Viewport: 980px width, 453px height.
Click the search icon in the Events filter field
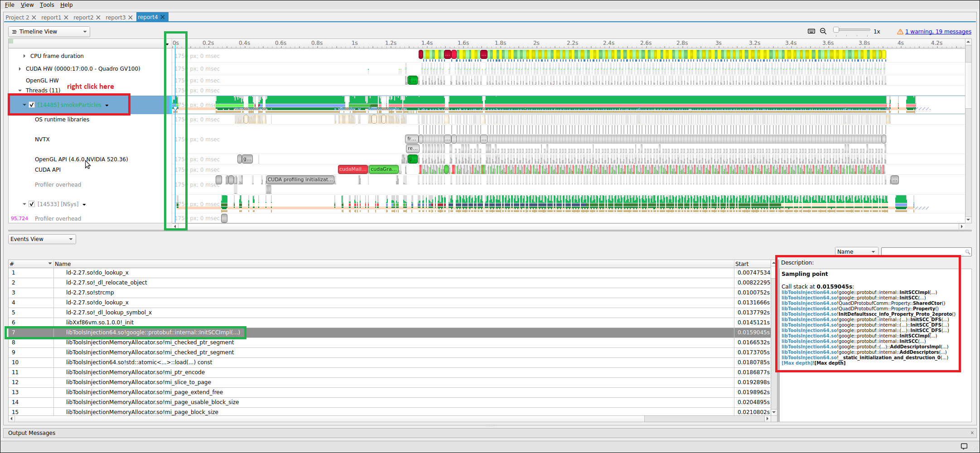(968, 251)
